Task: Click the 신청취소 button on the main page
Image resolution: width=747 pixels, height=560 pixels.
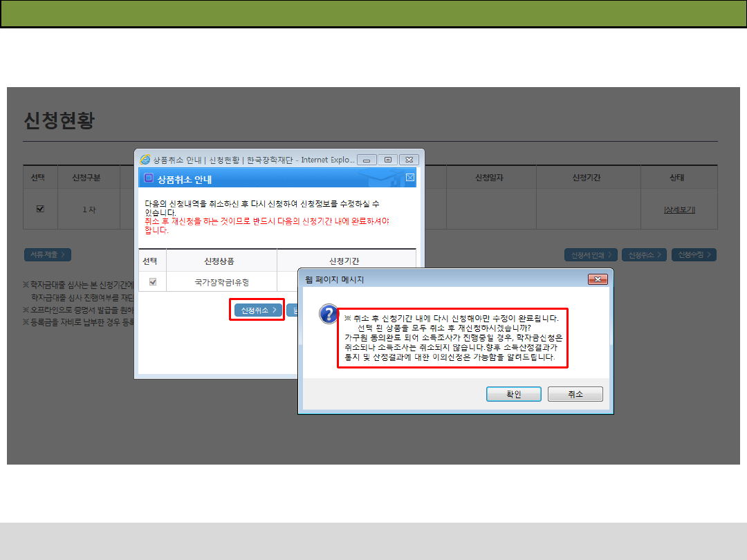Action: [643, 255]
